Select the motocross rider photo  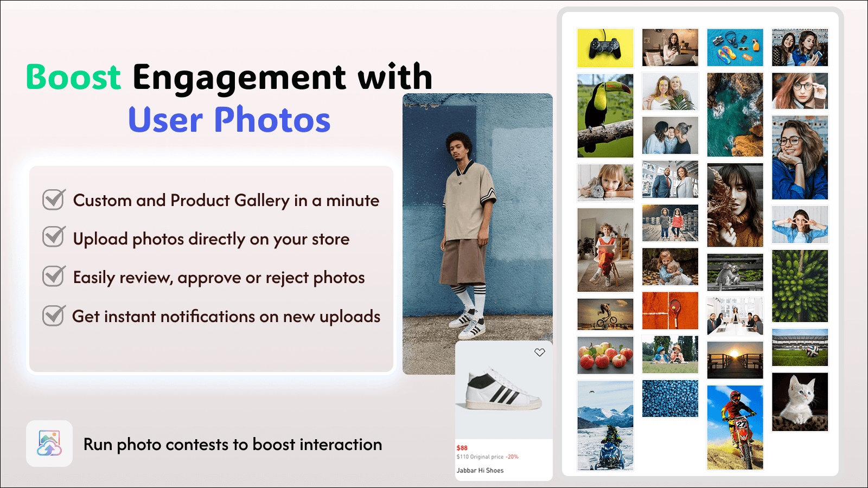[x=735, y=427]
